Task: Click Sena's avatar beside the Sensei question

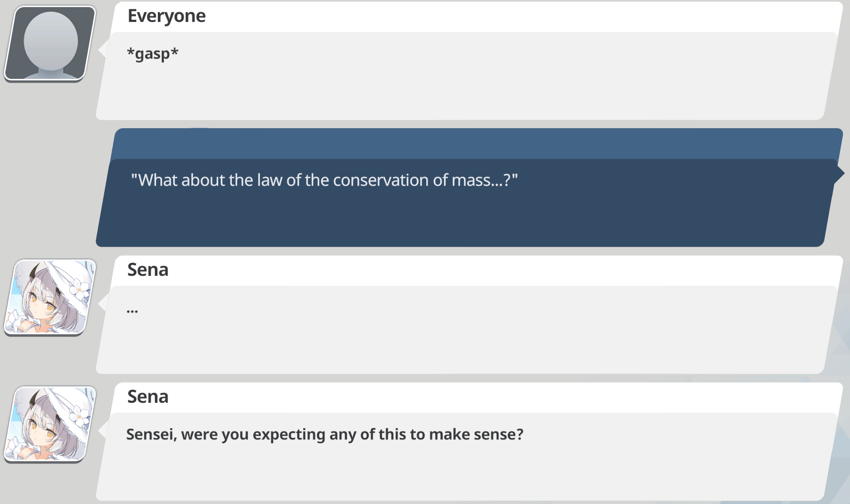Action: coord(50,424)
